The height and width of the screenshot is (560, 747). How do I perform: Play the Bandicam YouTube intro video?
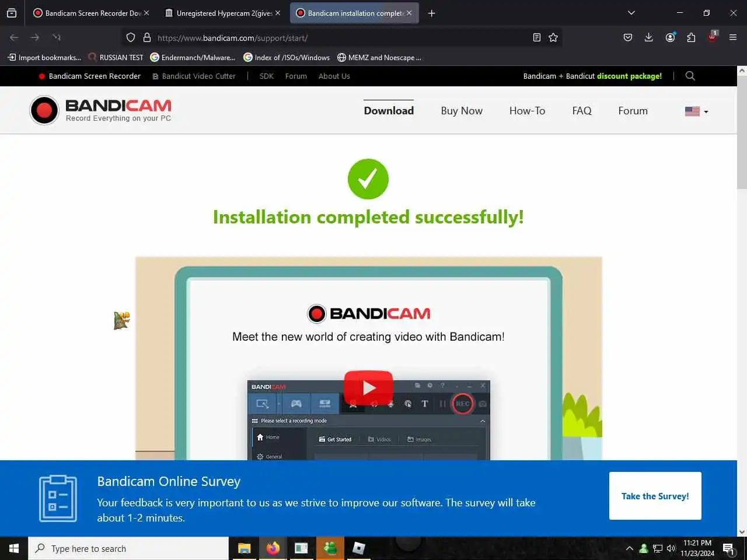pos(368,387)
